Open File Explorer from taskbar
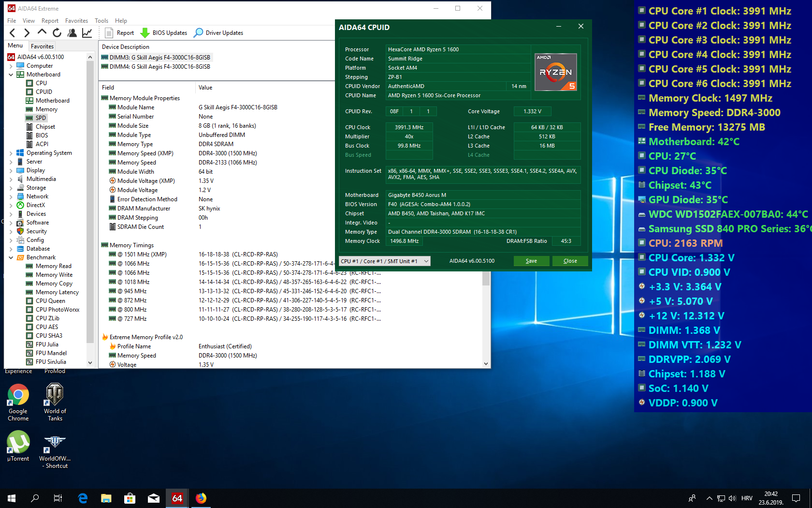812x508 pixels. 106,498
